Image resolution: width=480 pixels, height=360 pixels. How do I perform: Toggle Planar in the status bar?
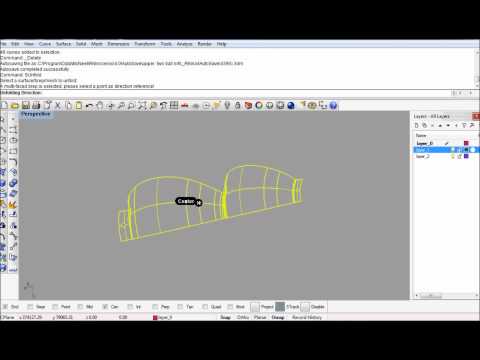coord(260,317)
